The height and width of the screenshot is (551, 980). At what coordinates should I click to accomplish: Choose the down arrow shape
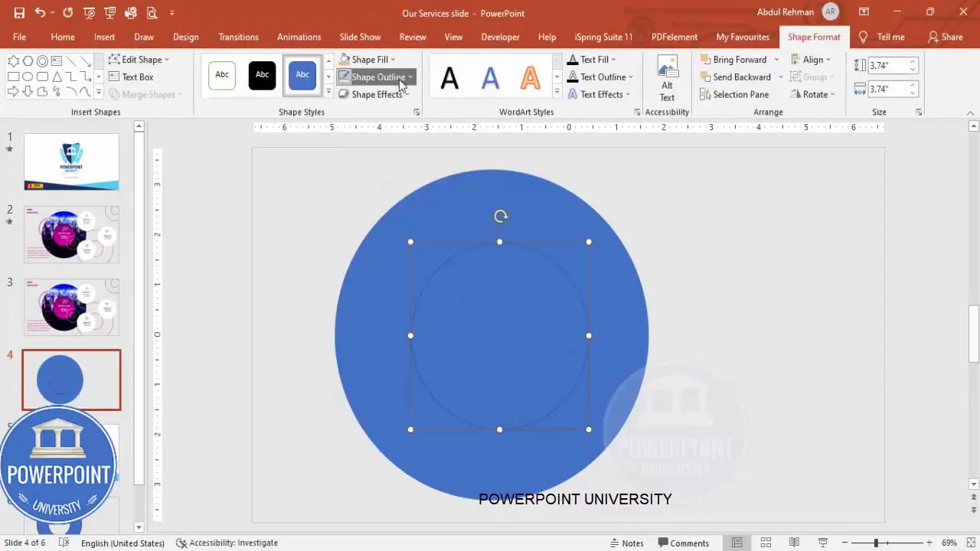tap(28, 92)
